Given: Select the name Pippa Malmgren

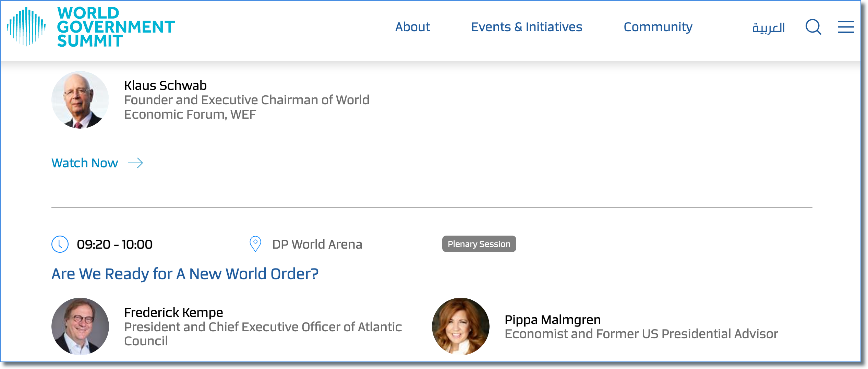Looking at the screenshot, I should [553, 320].
